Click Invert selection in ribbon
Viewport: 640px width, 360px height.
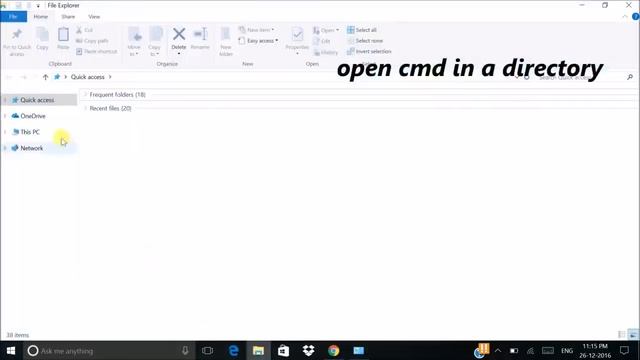(x=369, y=51)
